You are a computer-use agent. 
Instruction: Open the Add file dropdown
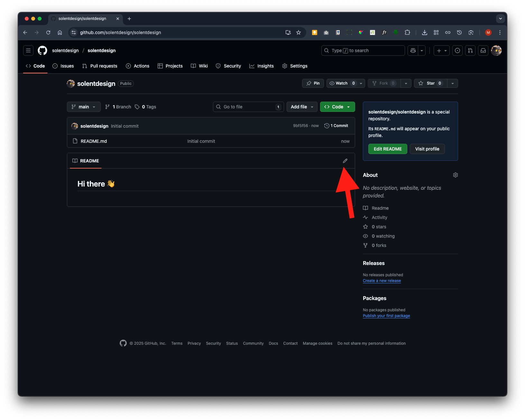click(x=302, y=107)
